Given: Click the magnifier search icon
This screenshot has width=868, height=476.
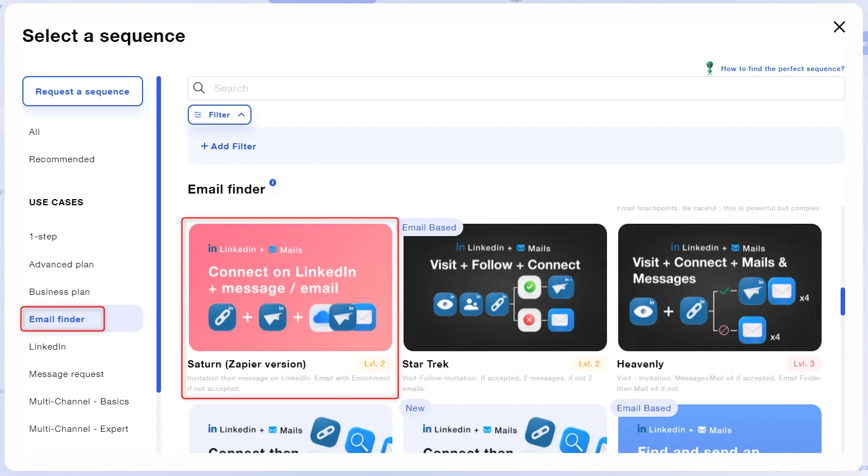Looking at the screenshot, I should (199, 88).
